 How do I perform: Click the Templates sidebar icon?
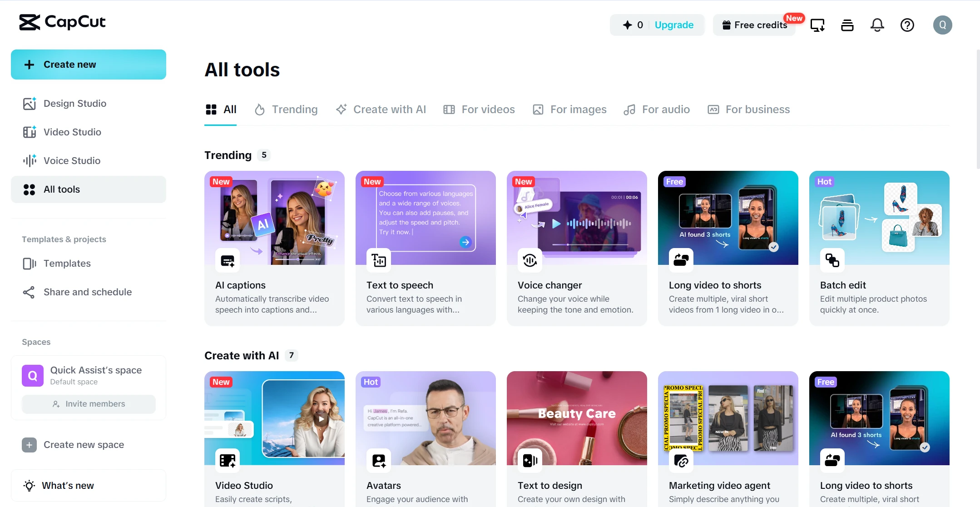tap(30, 263)
